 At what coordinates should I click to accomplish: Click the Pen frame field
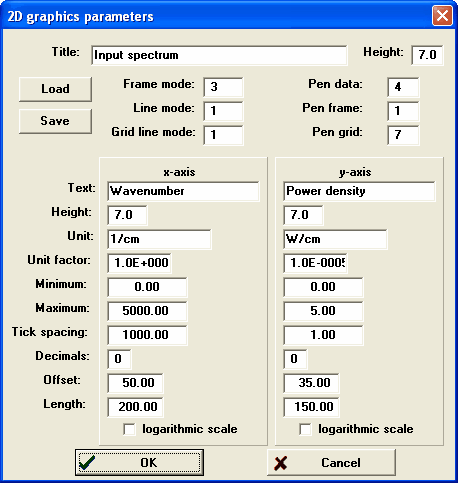coord(403,111)
